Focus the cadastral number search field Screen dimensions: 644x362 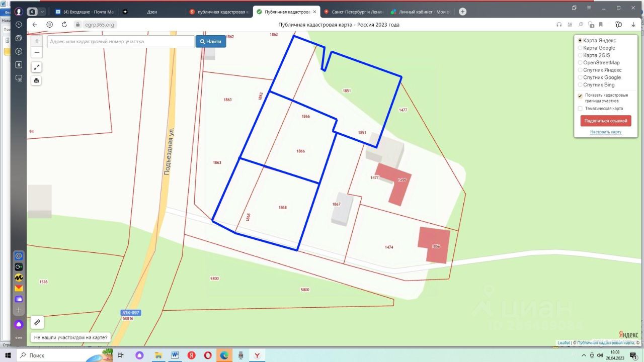(x=121, y=42)
